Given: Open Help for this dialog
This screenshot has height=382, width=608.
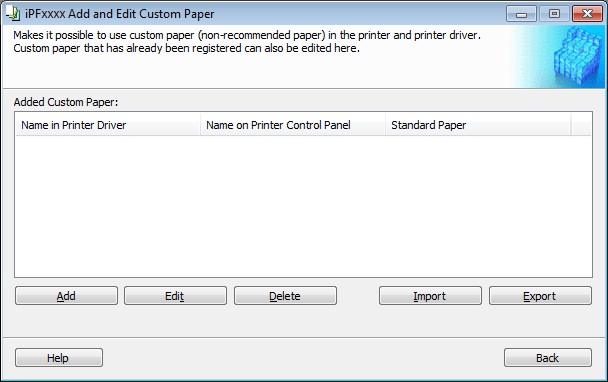Looking at the screenshot, I should tap(59, 358).
